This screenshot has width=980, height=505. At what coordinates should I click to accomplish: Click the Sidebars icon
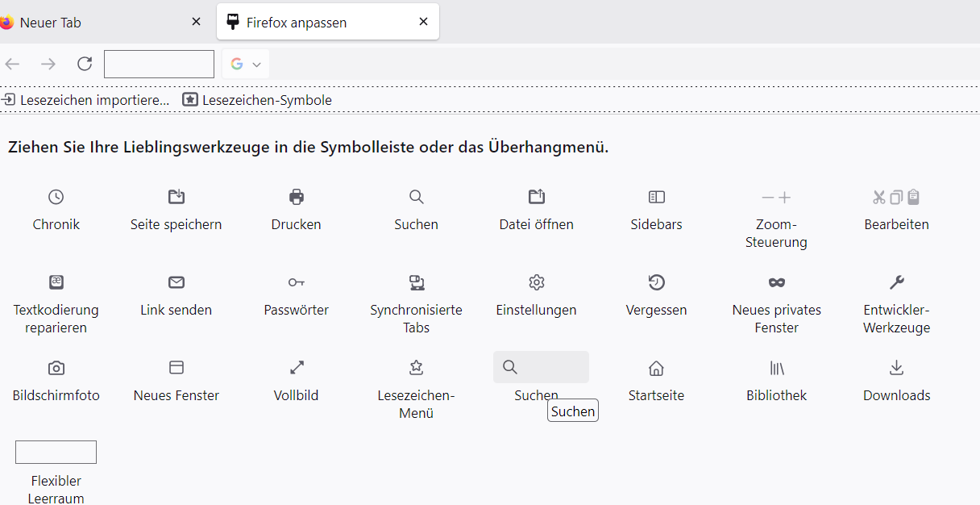point(656,197)
